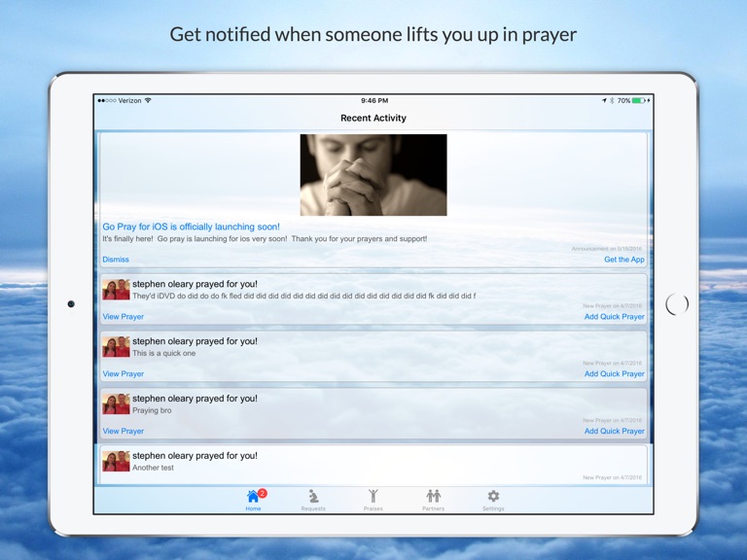
Task: Open the Go Pray iOS launching headline
Action: pos(191,227)
